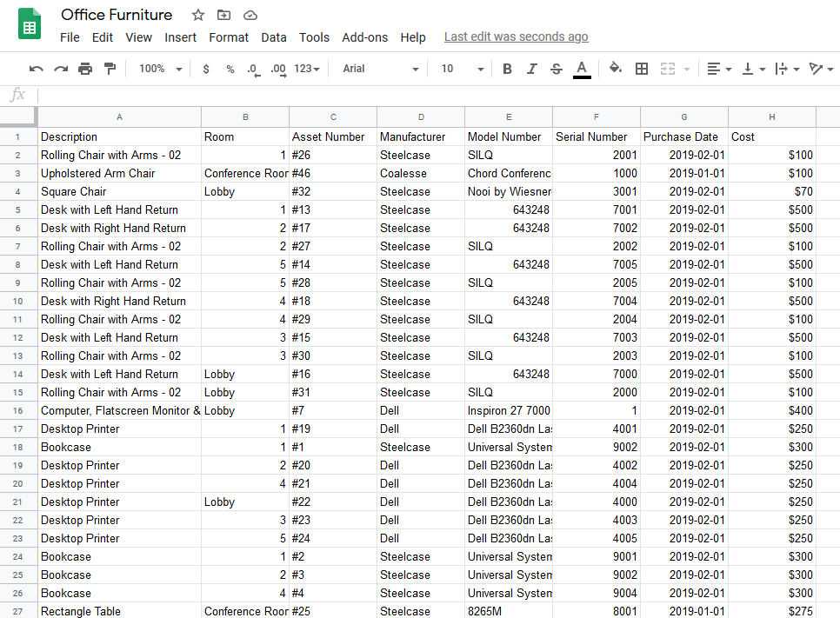
Task: Click the Move to folder icon
Action: tap(224, 15)
